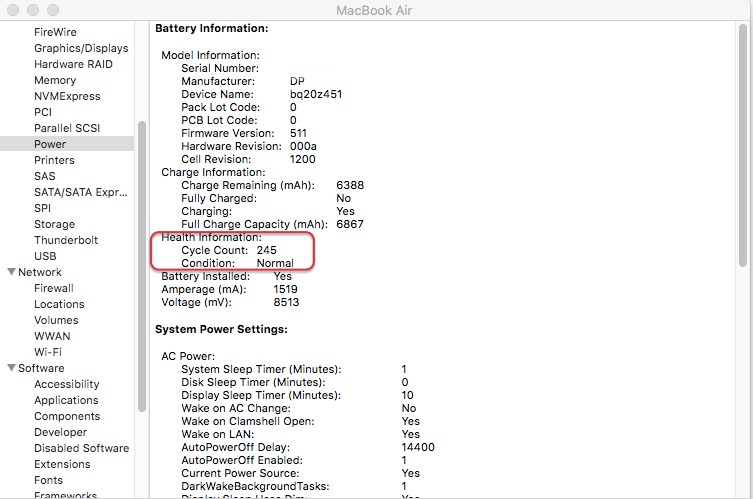Screen dimensions: 753x499
Task: Open the Disabled Software entry
Action: coord(82,448)
